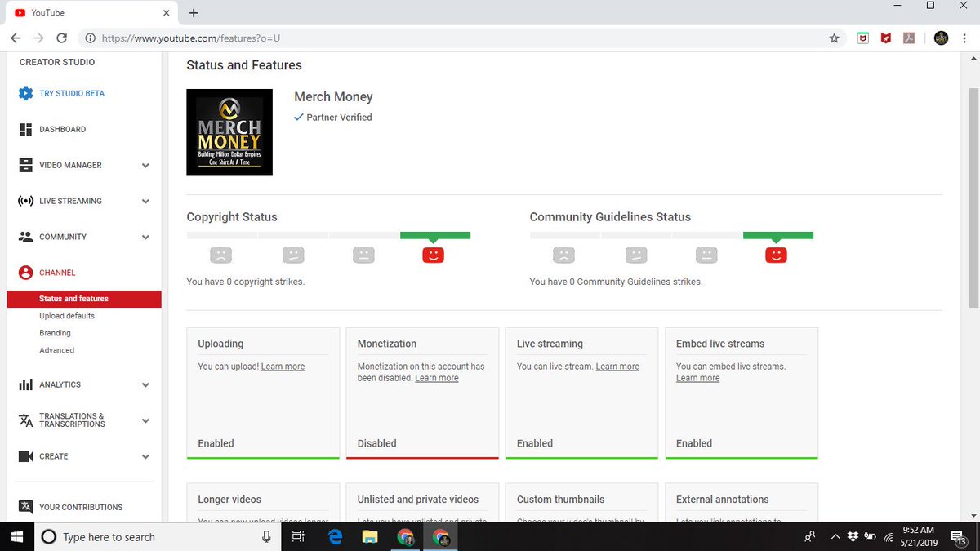
Task: Click Learn more in Uploading card
Action: [283, 367]
